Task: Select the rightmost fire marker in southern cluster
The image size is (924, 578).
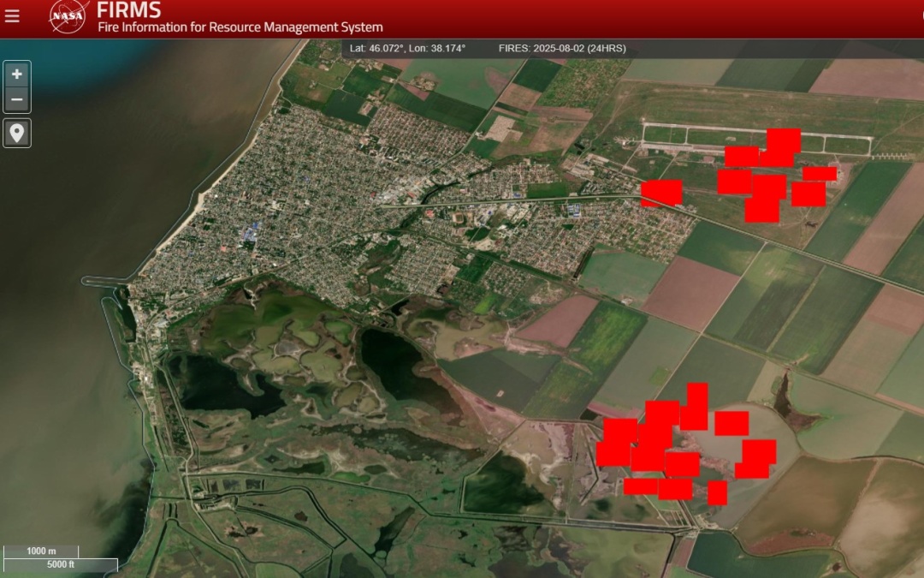Action: point(760,450)
